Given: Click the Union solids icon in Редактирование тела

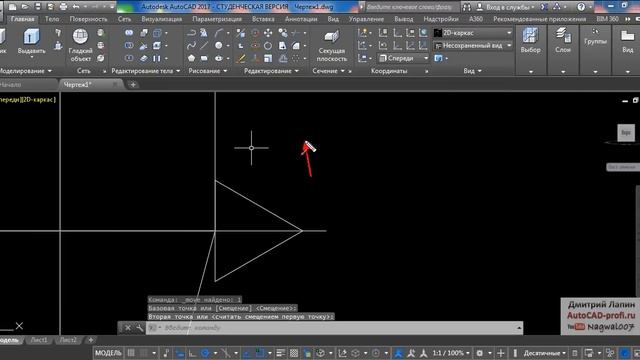Looking at the screenshot, I should tap(129, 33).
